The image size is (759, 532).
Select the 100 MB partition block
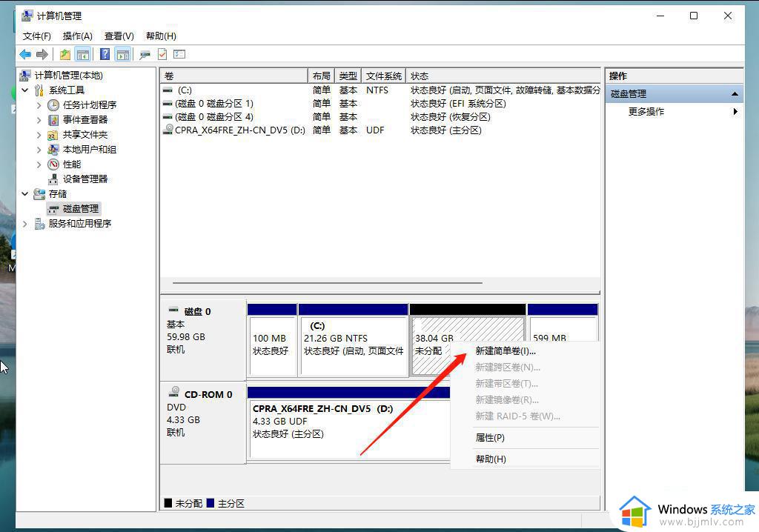point(272,340)
